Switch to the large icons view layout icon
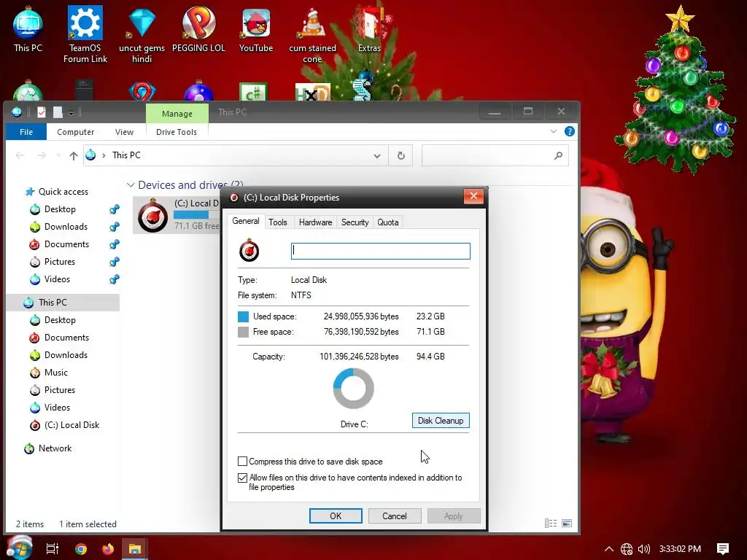 (567, 524)
